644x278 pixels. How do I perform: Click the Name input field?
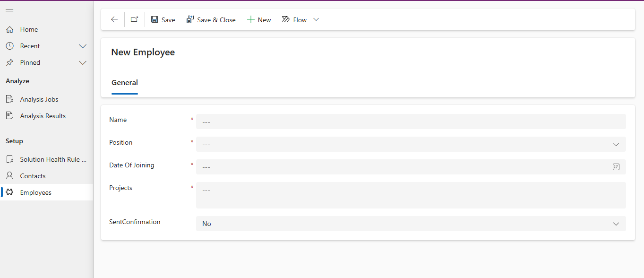tap(411, 122)
